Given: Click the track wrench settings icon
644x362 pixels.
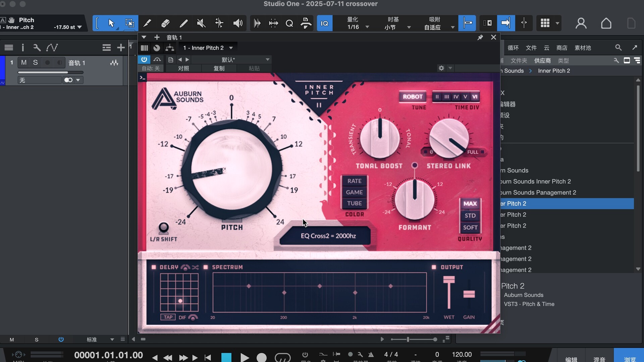Looking at the screenshot, I should [x=37, y=48].
